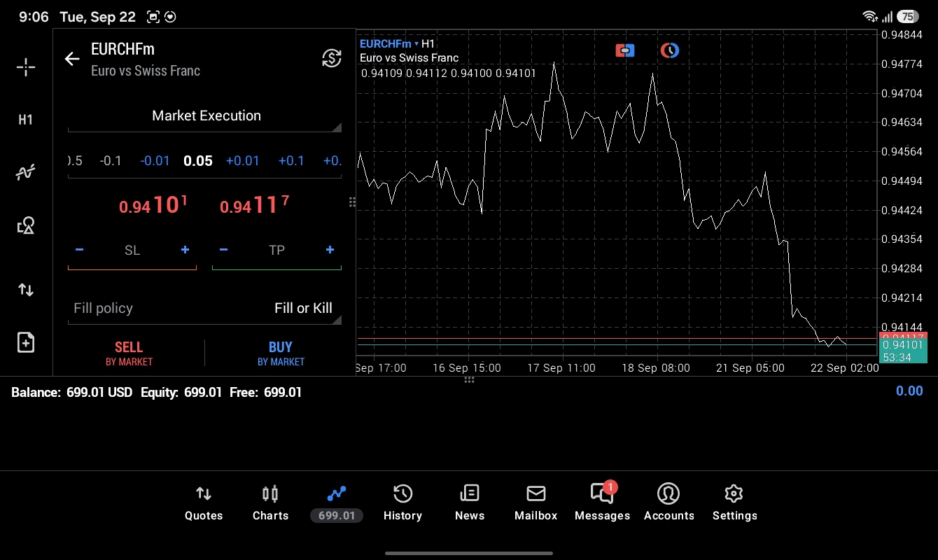
Task: Open the EURCHFm symbol dropdown on chart
Action: click(x=389, y=44)
